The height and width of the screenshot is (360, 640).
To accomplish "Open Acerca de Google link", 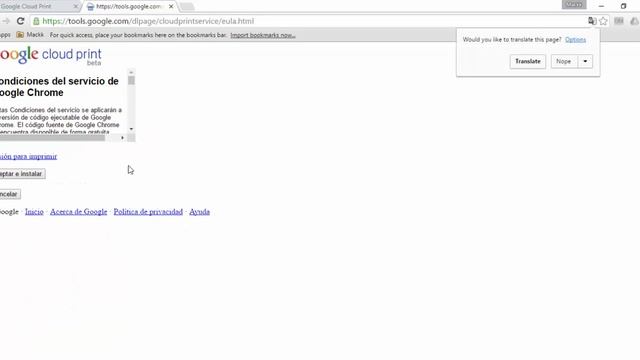I will click(x=78, y=212).
